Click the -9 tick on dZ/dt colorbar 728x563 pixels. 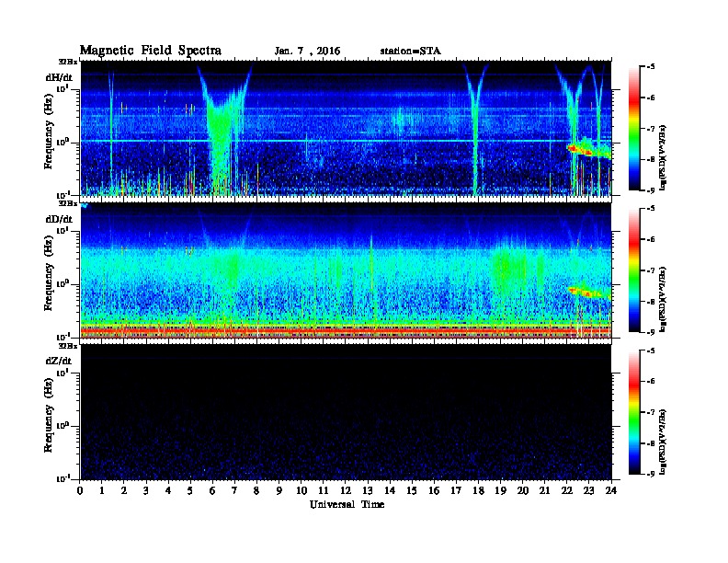pos(651,474)
